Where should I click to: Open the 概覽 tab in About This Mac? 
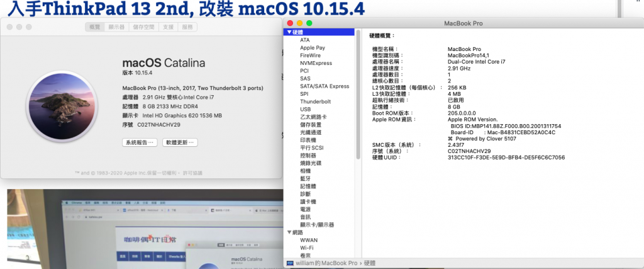pyautogui.click(x=95, y=27)
